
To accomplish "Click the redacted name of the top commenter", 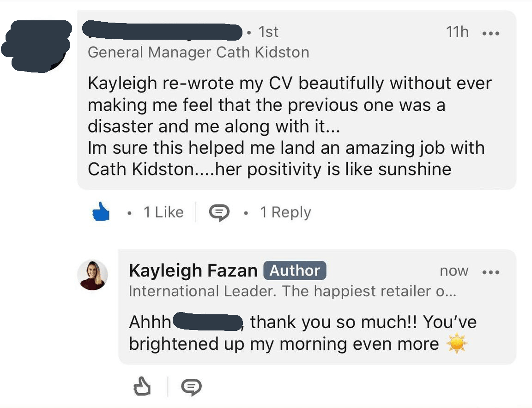I will [x=163, y=30].
